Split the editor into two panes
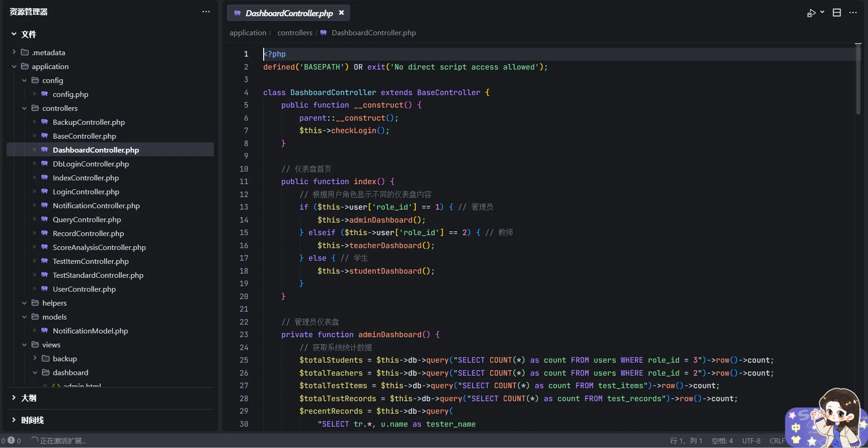 click(837, 13)
